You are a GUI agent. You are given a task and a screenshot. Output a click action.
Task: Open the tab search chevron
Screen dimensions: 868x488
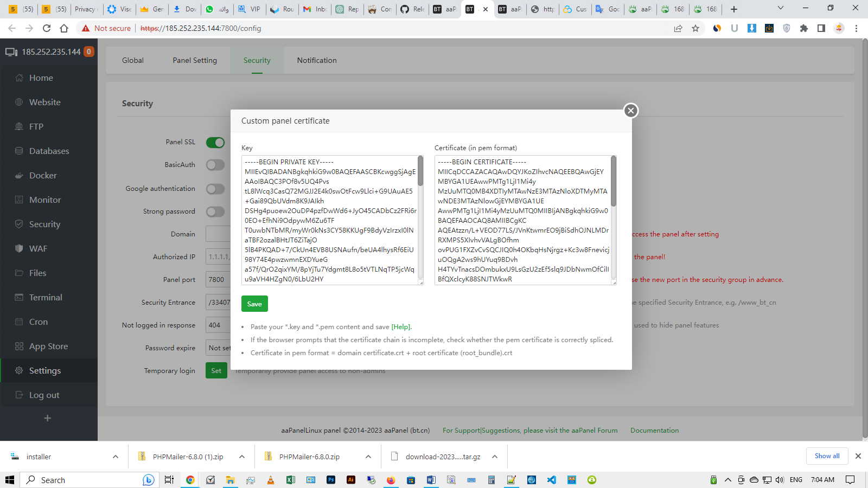[781, 8]
